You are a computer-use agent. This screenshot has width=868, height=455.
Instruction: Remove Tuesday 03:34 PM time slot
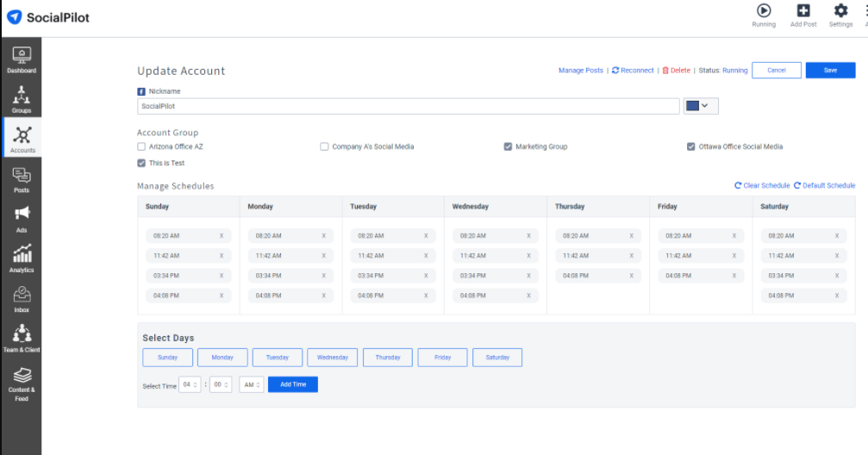tap(427, 276)
